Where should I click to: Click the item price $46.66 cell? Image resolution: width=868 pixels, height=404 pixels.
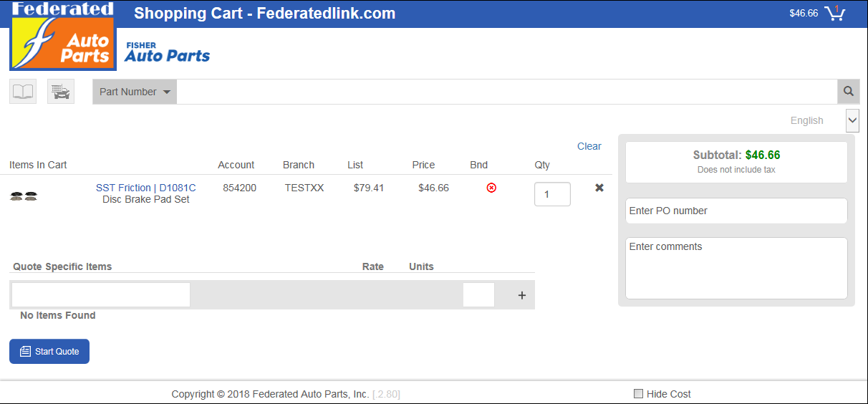433,188
